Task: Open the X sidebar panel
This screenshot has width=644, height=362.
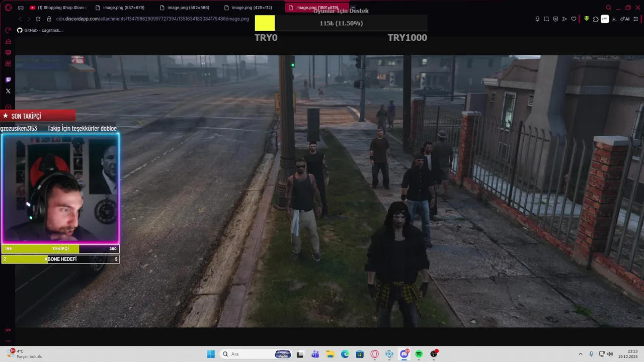Action: [8, 91]
